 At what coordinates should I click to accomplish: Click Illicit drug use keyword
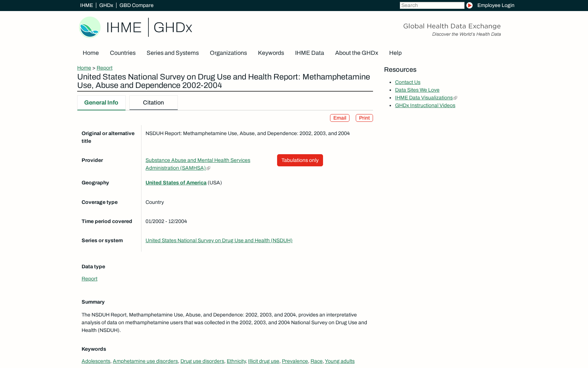click(263, 361)
